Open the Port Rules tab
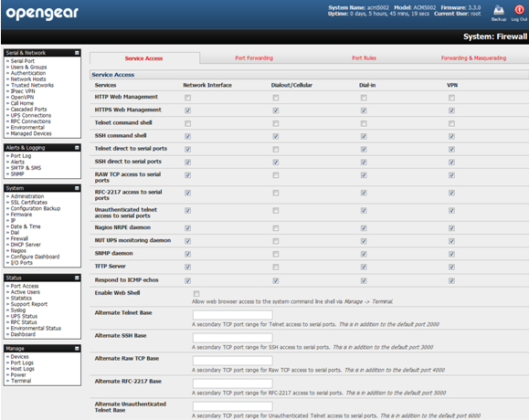Screen dimensions: 529x420 364,58
